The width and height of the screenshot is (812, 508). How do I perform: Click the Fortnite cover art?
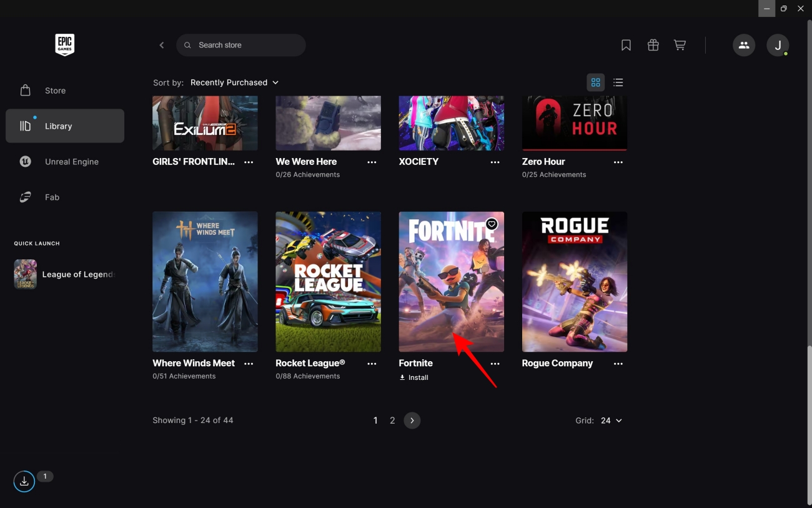click(x=452, y=281)
